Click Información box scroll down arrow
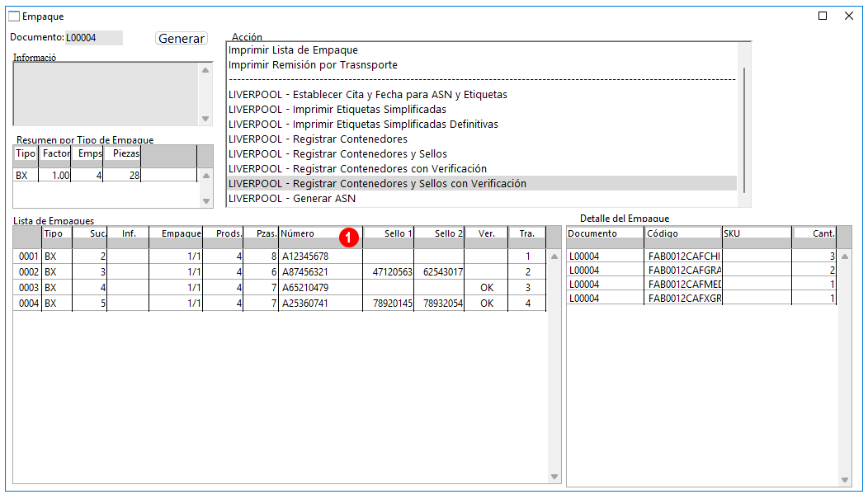This screenshot has width=868, height=499. [x=205, y=119]
